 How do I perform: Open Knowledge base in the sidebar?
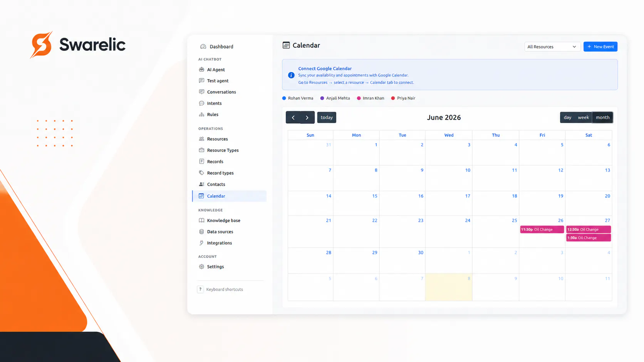click(224, 220)
